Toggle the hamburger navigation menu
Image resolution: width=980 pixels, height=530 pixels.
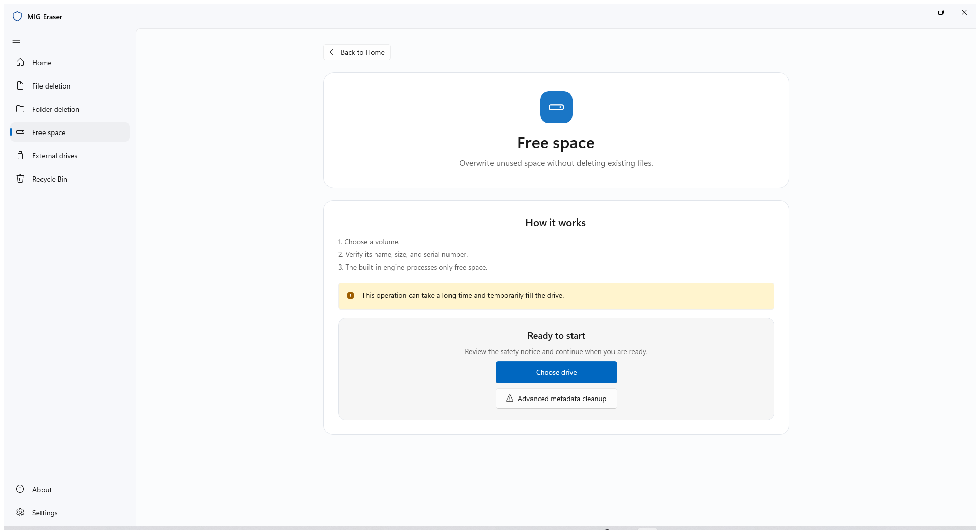point(16,40)
